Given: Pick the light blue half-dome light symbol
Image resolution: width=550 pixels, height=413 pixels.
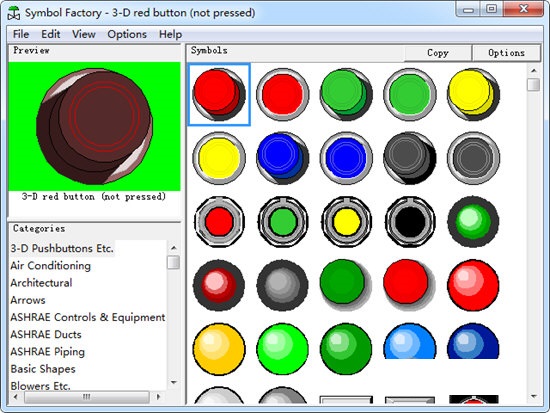Looking at the screenshot, I should [410, 341].
